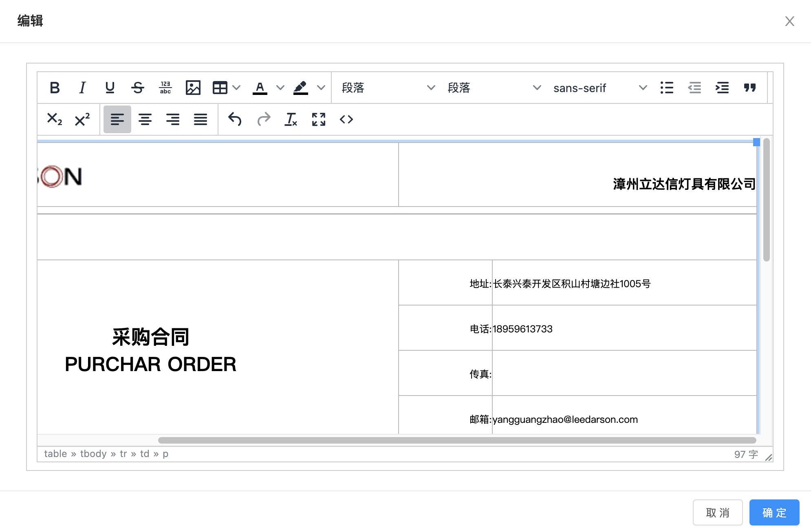Open the sans-serif font family dropdown
Screen dimensions: 811x532
(x=599, y=88)
